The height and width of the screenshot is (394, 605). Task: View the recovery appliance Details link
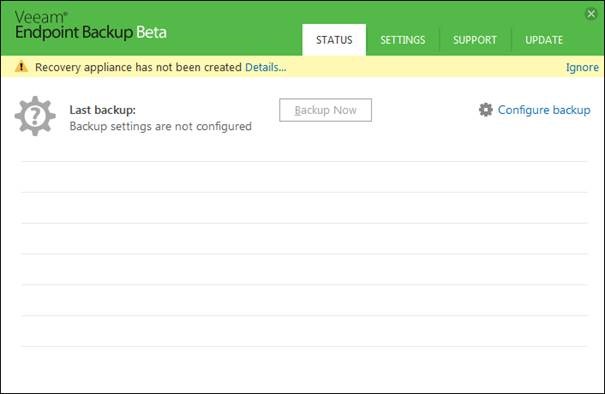coord(265,67)
